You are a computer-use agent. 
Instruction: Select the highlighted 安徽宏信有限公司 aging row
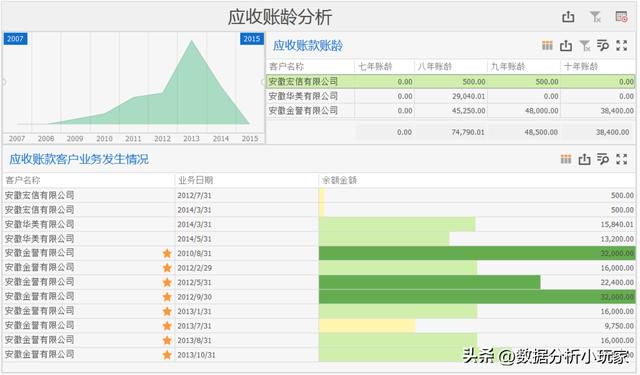[x=451, y=82]
